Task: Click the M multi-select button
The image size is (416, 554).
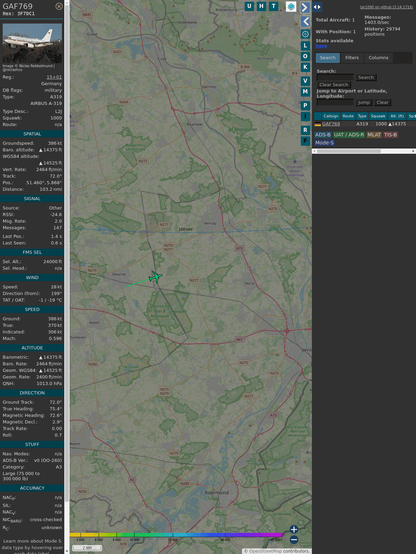Action: pos(305,92)
